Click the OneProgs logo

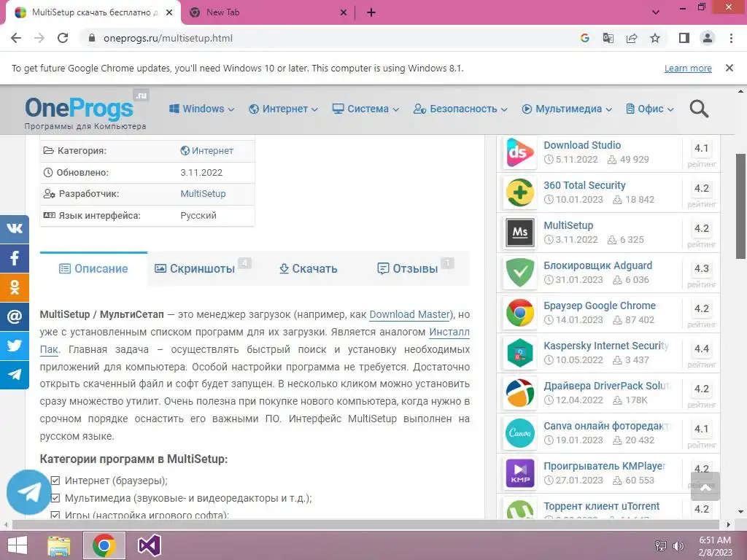tap(86, 111)
